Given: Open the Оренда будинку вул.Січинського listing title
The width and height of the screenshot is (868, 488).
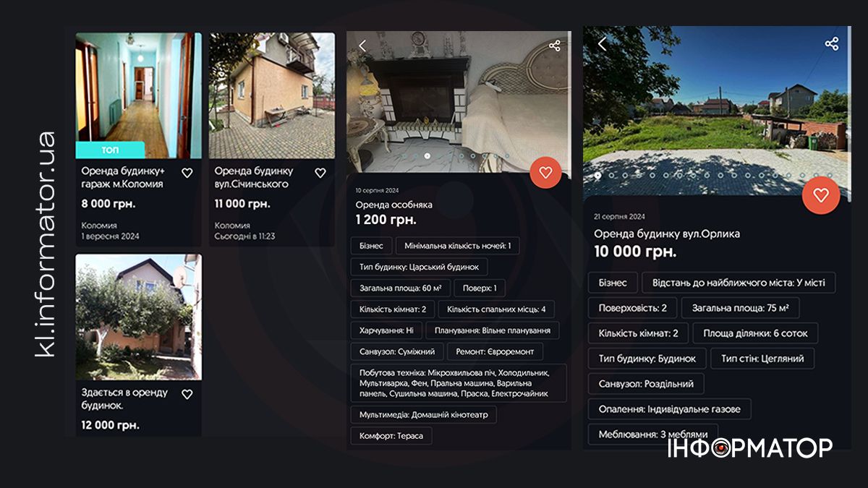Looking at the screenshot, I should point(253,178).
